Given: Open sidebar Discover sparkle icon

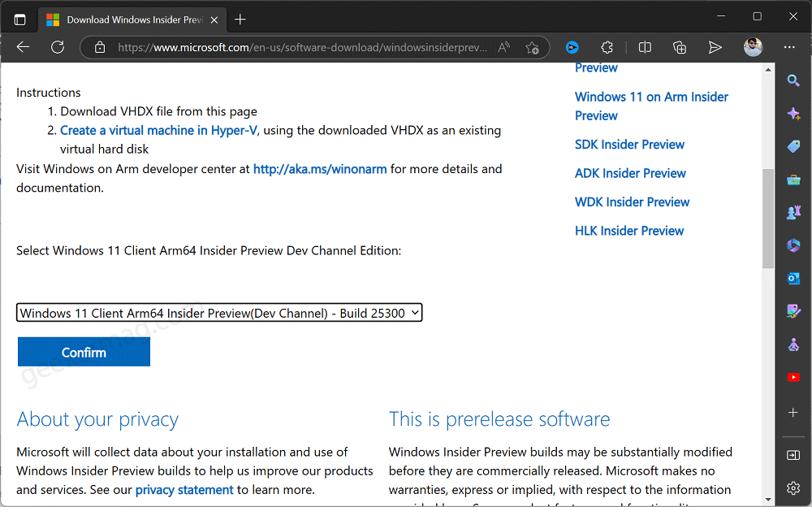Looking at the screenshot, I should tap(793, 114).
